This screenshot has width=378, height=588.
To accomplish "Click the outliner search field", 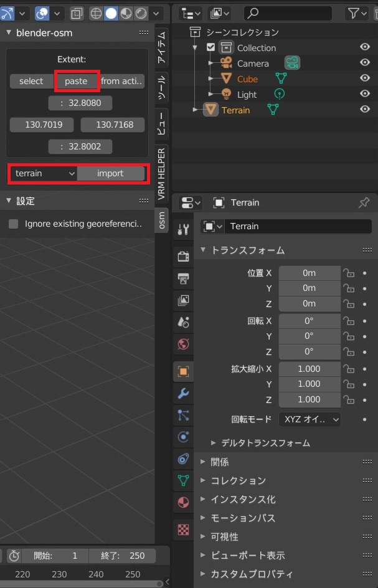I will pos(288,14).
